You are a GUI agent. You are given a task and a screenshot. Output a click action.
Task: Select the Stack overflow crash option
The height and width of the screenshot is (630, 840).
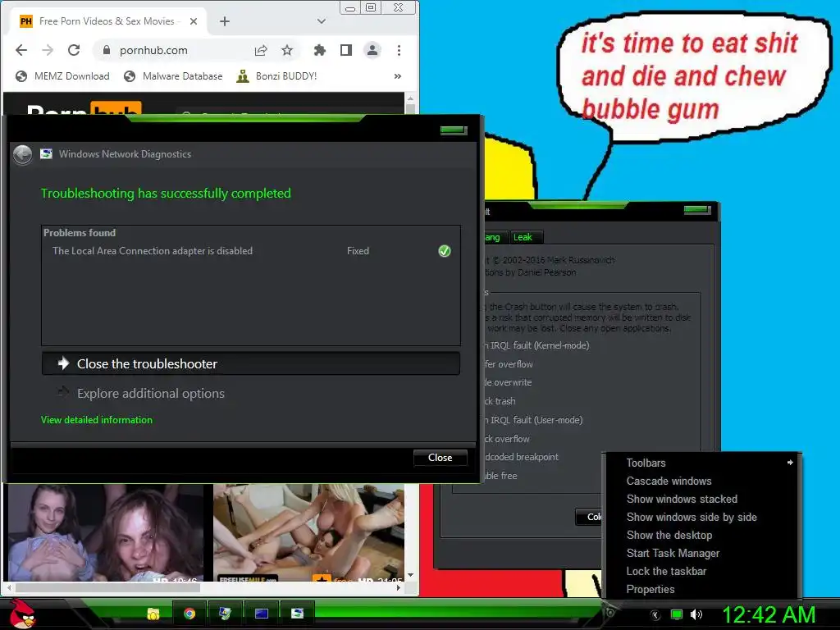coord(507,439)
